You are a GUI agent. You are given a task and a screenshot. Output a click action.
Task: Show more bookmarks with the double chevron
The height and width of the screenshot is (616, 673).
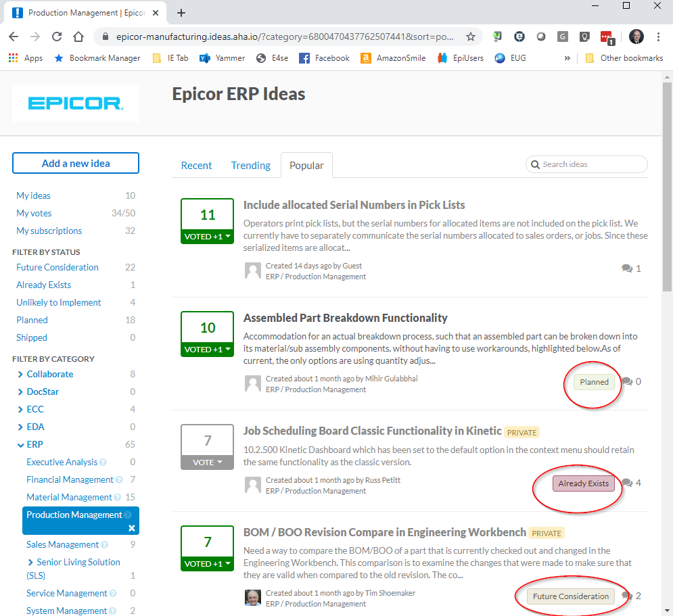click(567, 58)
